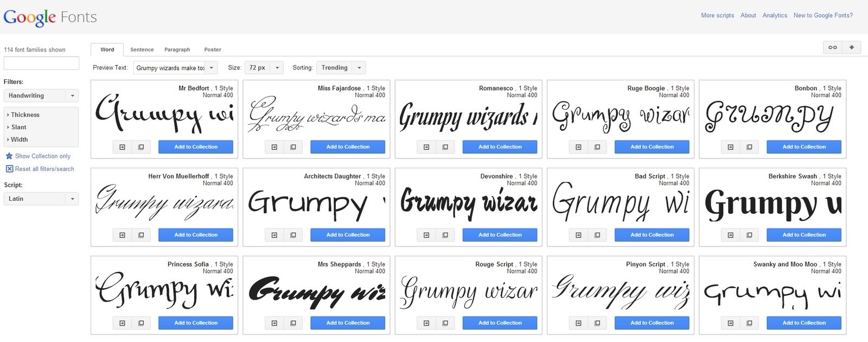Click pop-out icon on Bonbon card
This screenshot has width=868, height=342.
(x=749, y=147)
